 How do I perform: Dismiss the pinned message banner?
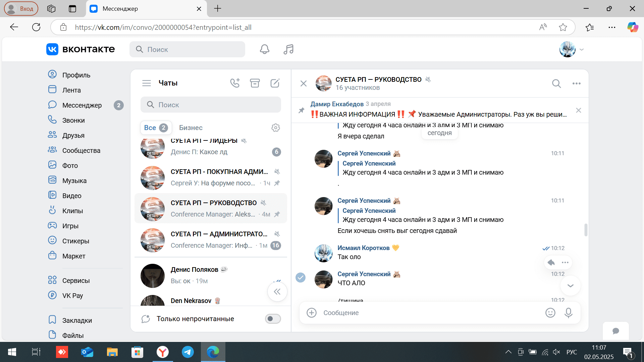click(x=579, y=110)
